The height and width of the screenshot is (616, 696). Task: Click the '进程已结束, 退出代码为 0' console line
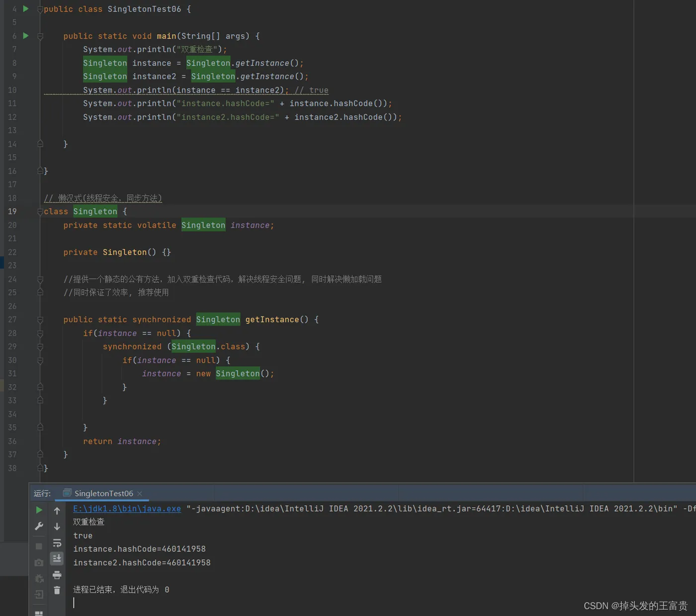pyautogui.click(x=121, y=590)
